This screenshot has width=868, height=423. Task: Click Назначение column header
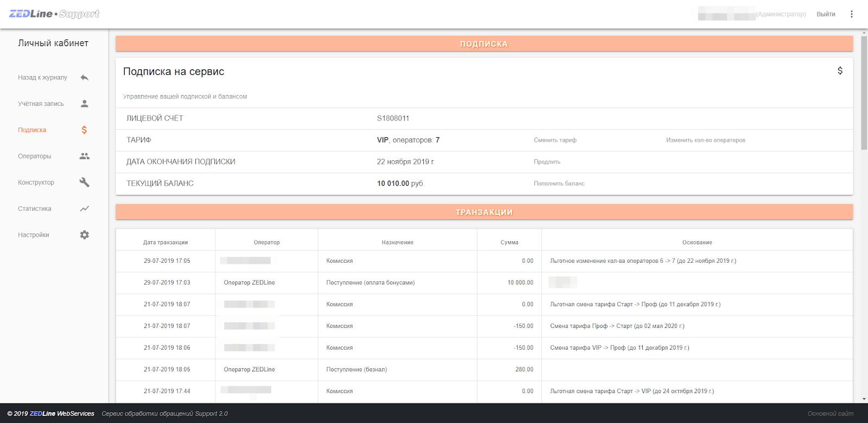[x=397, y=242]
